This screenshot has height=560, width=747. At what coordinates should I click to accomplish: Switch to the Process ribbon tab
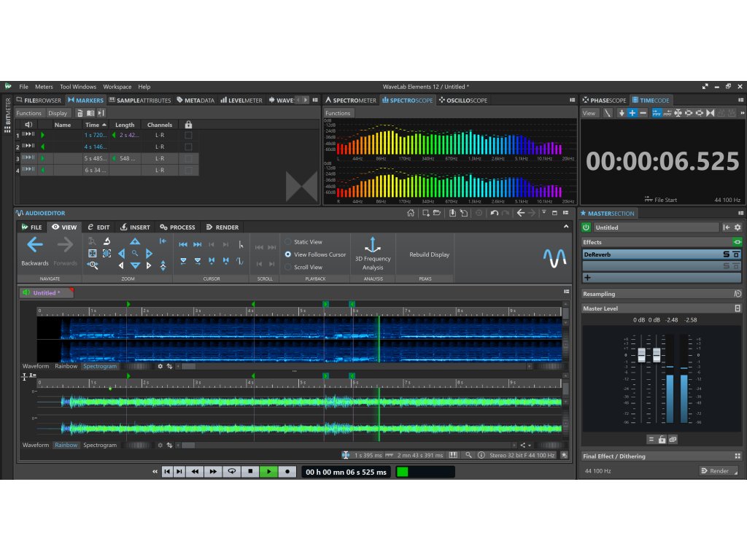pyautogui.click(x=178, y=227)
